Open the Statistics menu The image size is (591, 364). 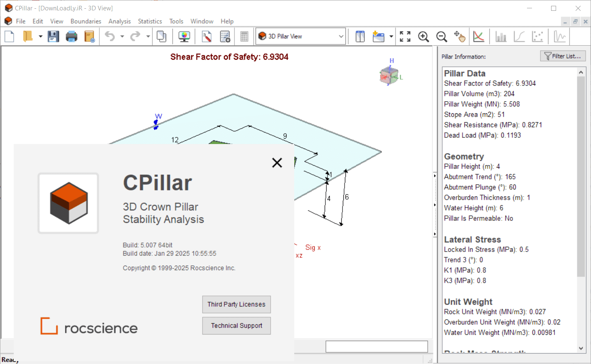150,21
